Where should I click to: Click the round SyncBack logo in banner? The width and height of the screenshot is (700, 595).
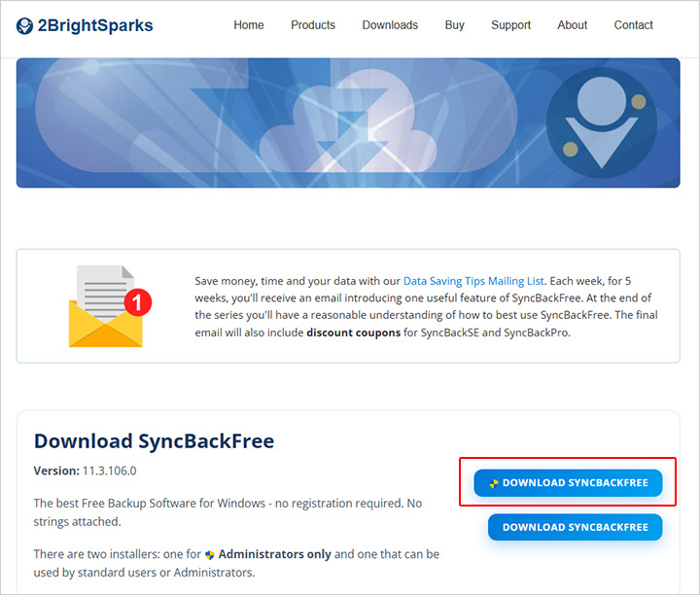click(x=602, y=122)
